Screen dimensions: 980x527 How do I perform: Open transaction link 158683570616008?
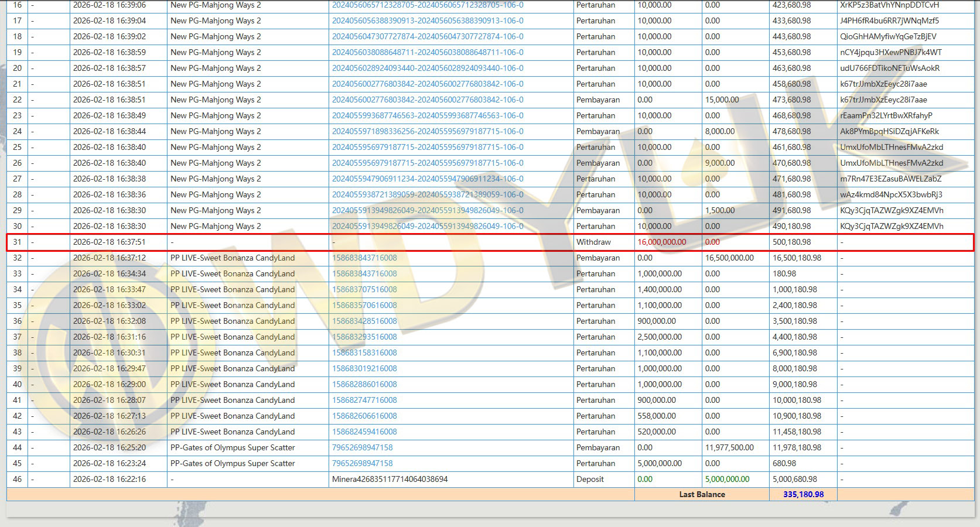point(364,305)
